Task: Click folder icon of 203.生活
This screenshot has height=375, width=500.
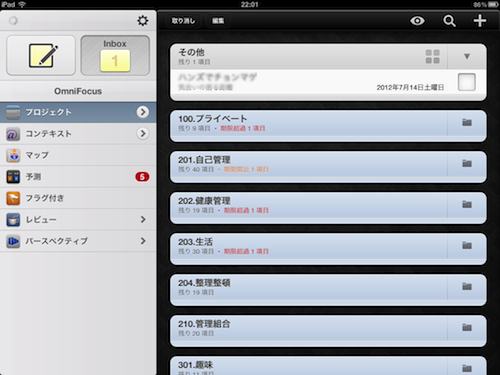Action: coord(467,245)
